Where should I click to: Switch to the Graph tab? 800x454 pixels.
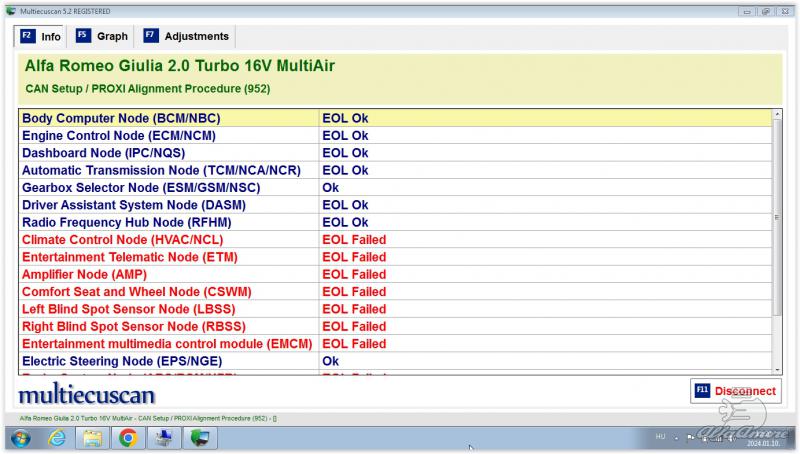pyautogui.click(x=112, y=36)
